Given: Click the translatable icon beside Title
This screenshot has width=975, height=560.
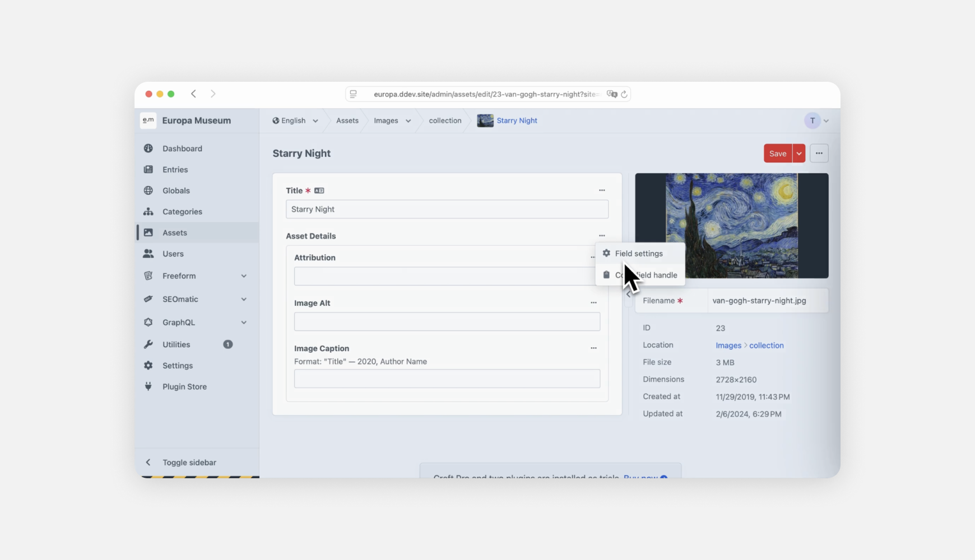Looking at the screenshot, I should click(x=319, y=191).
